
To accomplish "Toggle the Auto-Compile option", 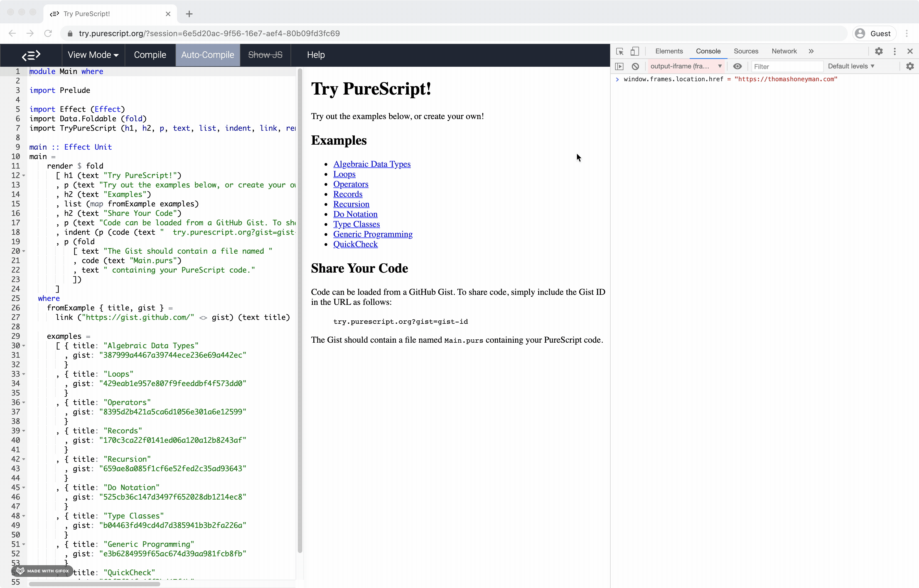I will [x=207, y=55].
